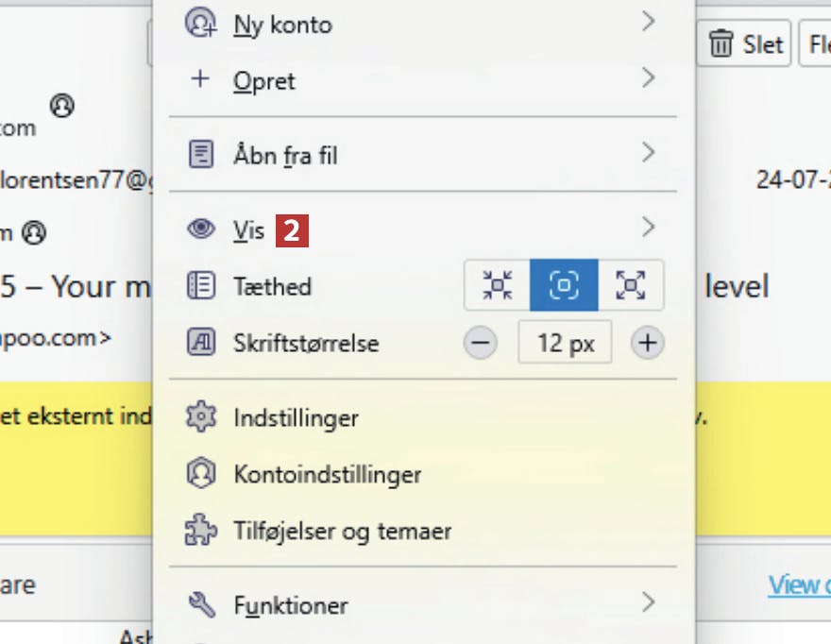Screen dimensions: 831x644
Task: Click the Åbn fra fil document icon
Action: coord(201,154)
